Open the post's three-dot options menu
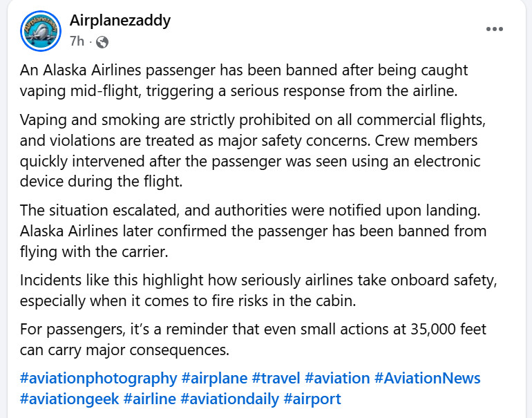Viewport: 532px width, 418px height. (495, 29)
